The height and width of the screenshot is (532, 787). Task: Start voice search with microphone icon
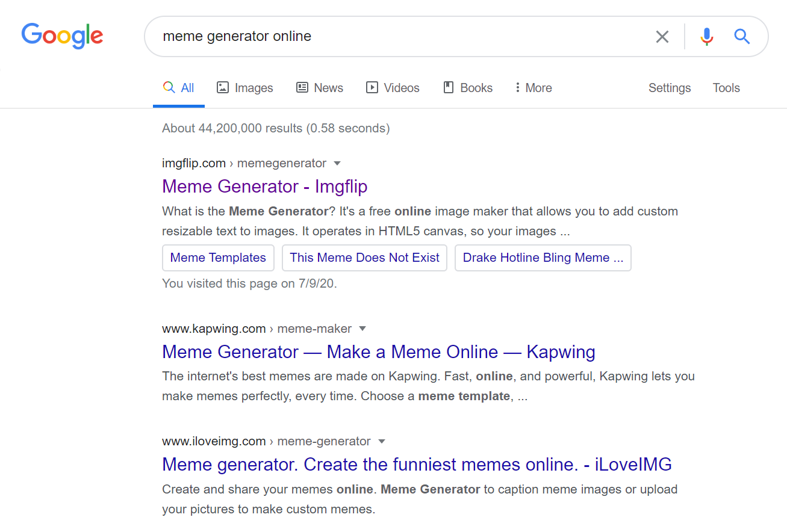tap(707, 37)
